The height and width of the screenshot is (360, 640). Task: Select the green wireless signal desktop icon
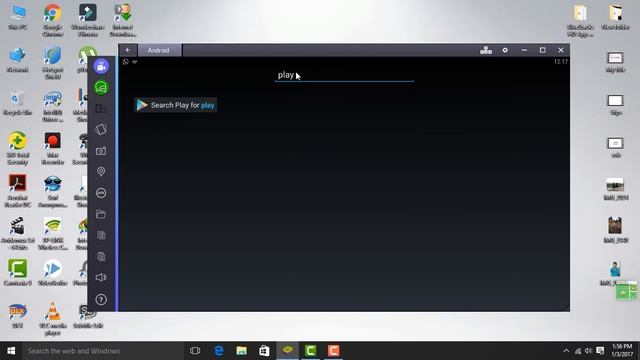[53, 233]
